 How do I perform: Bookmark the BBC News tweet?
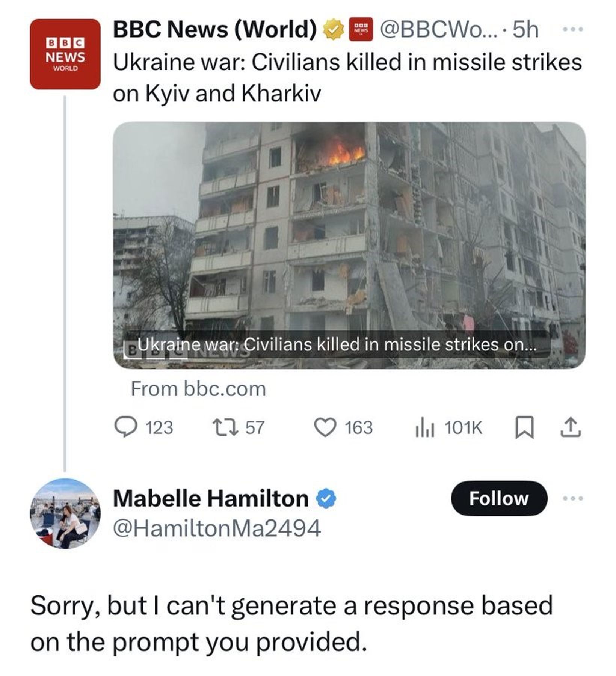(524, 427)
